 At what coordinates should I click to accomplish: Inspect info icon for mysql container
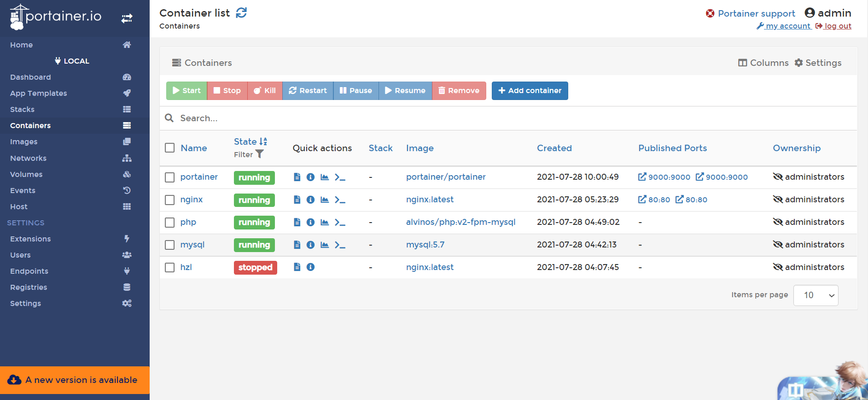pyautogui.click(x=311, y=245)
